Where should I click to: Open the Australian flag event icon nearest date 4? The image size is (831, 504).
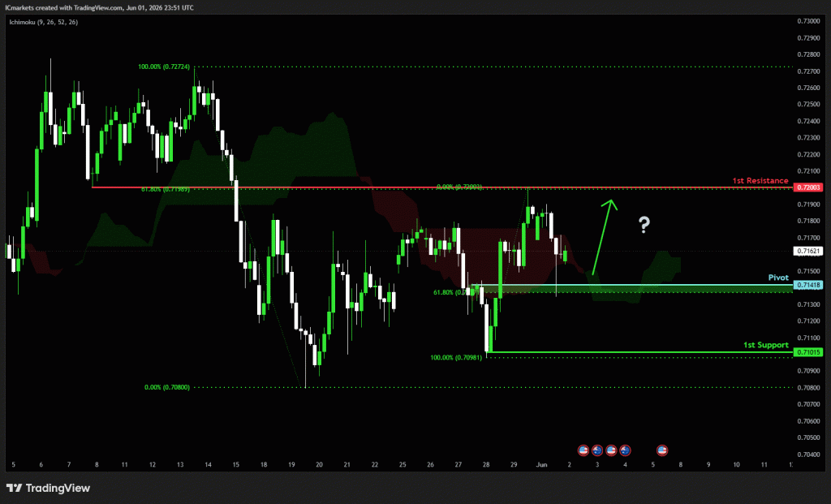625,450
